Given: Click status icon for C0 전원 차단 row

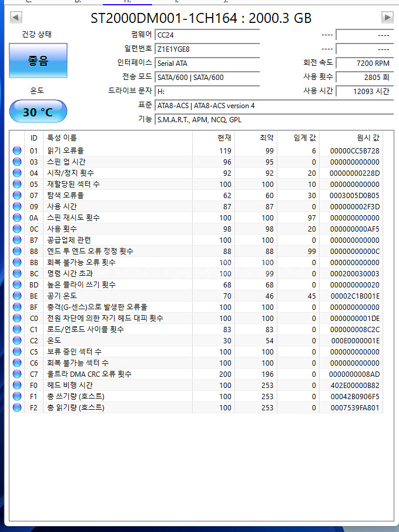Looking at the screenshot, I should coord(17,318).
